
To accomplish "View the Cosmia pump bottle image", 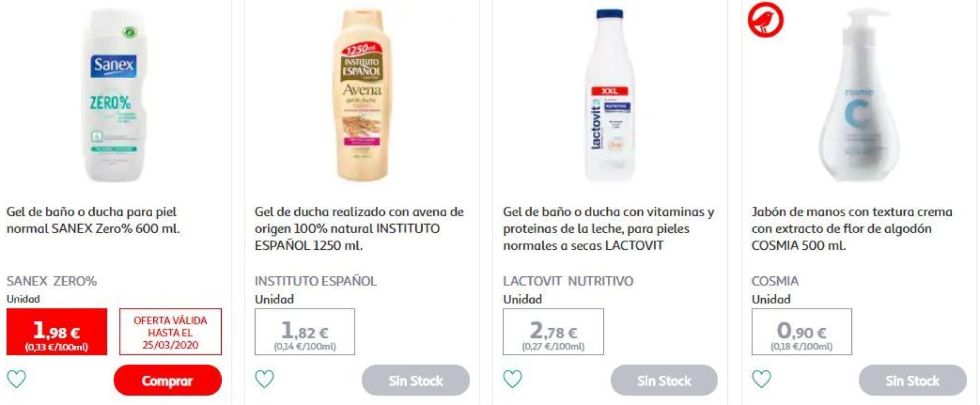I will click(859, 95).
